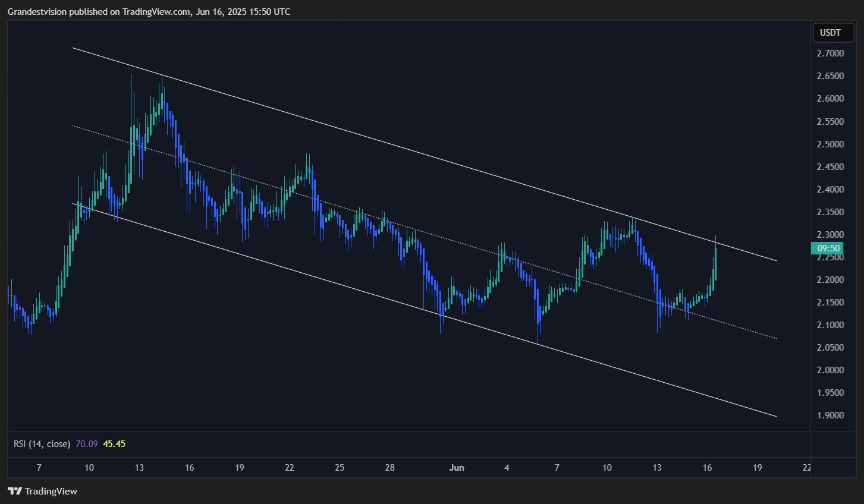Click the yellow RSI value 45.45
Viewport: 864px width, 504px height.
pos(114,444)
